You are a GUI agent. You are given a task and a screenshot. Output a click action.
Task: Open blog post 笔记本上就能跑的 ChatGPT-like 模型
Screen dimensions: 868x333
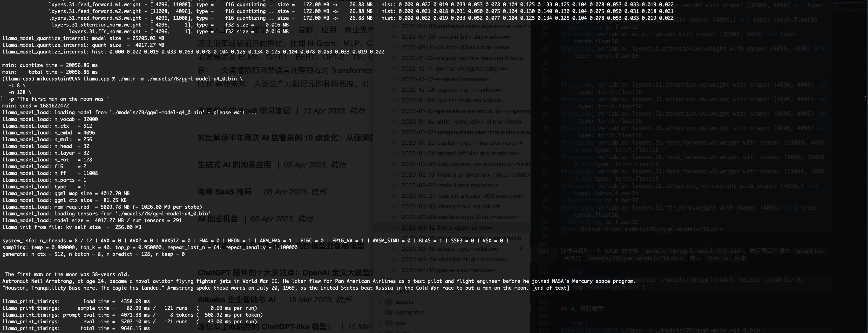tap(264, 326)
